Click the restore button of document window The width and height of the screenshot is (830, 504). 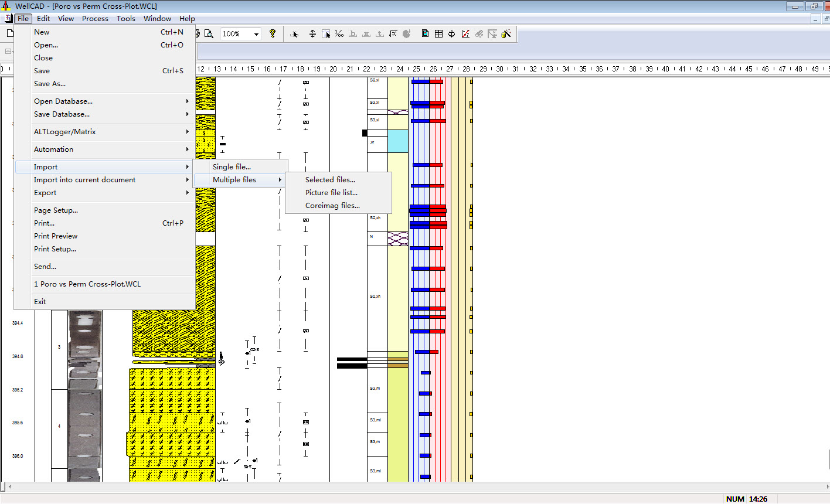coord(826,19)
